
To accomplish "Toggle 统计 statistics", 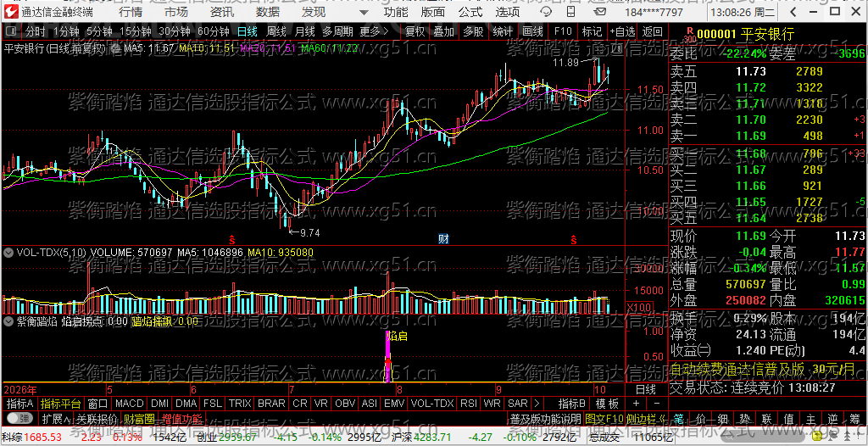I will point(503,31).
